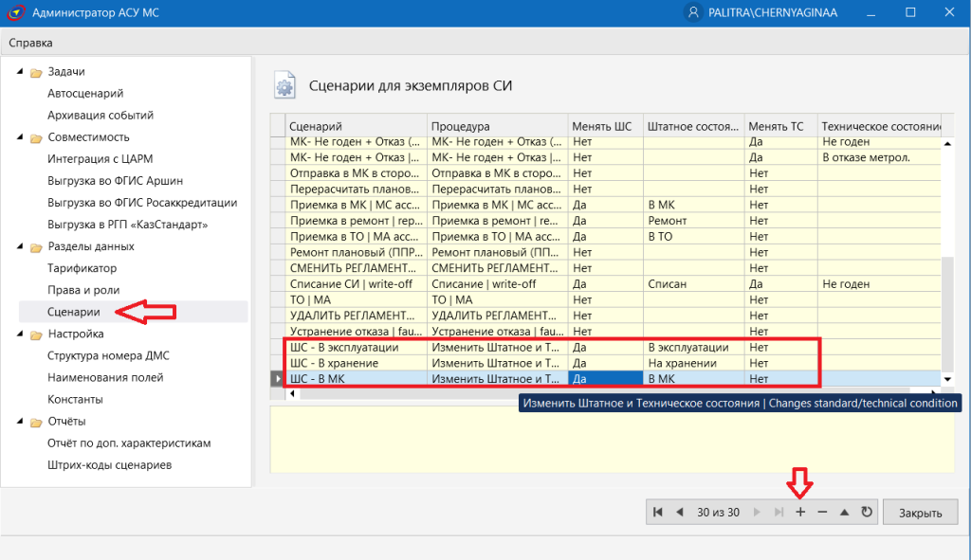The width and height of the screenshot is (971, 560).
Task: Open Автосценарий in the tree
Action: (85, 94)
